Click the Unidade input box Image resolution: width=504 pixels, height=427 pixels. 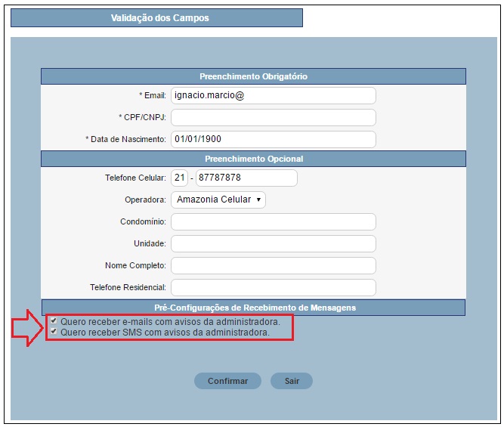point(273,243)
